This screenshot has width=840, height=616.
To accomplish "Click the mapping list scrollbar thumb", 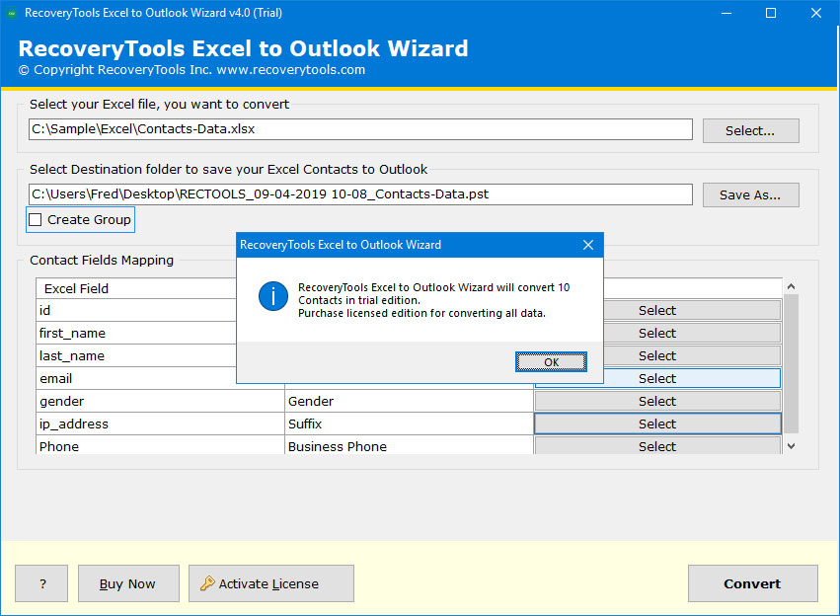I will [791, 363].
